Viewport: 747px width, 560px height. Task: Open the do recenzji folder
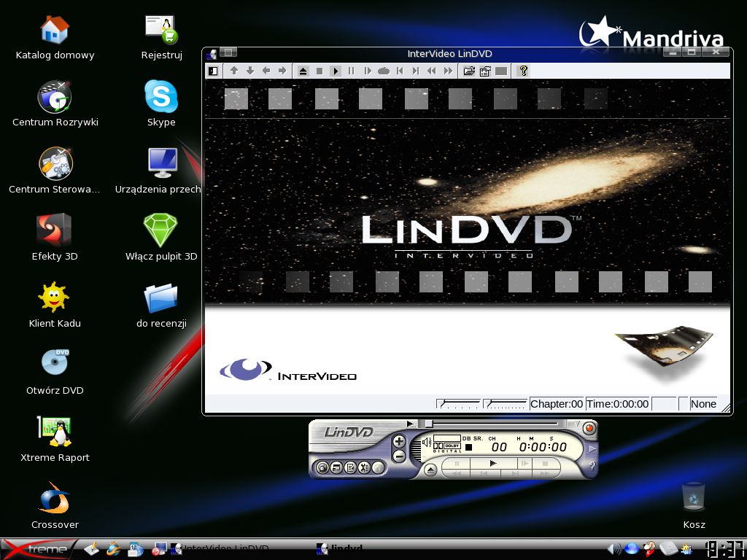[161, 306]
